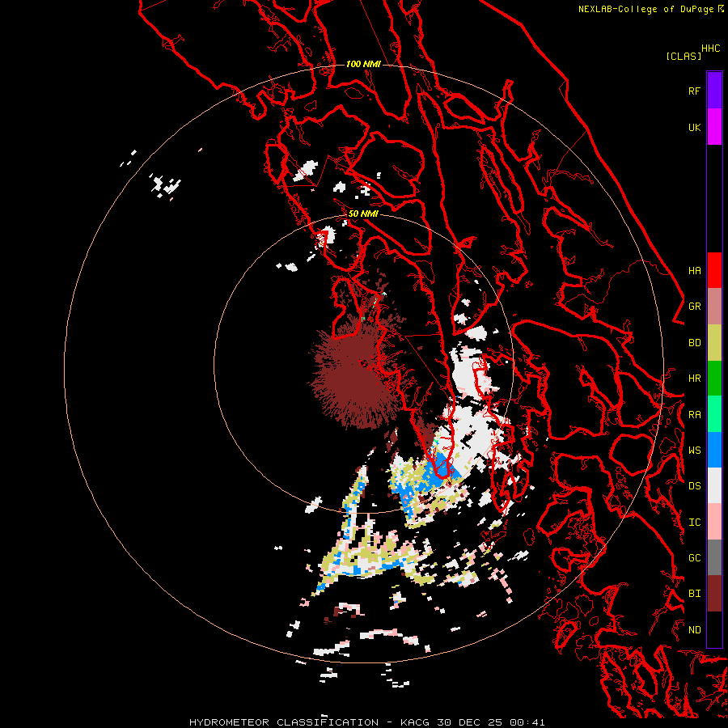Select the GR dusty pink legend swatch

pos(714,307)
